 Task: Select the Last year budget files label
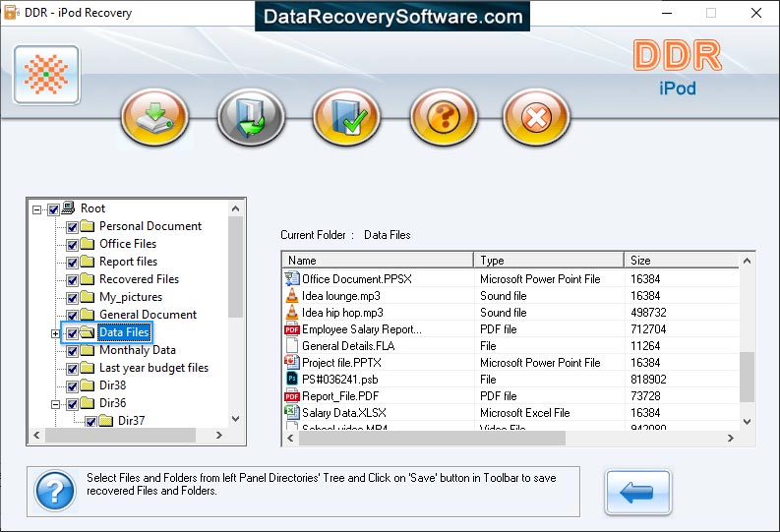pos(153,368)
